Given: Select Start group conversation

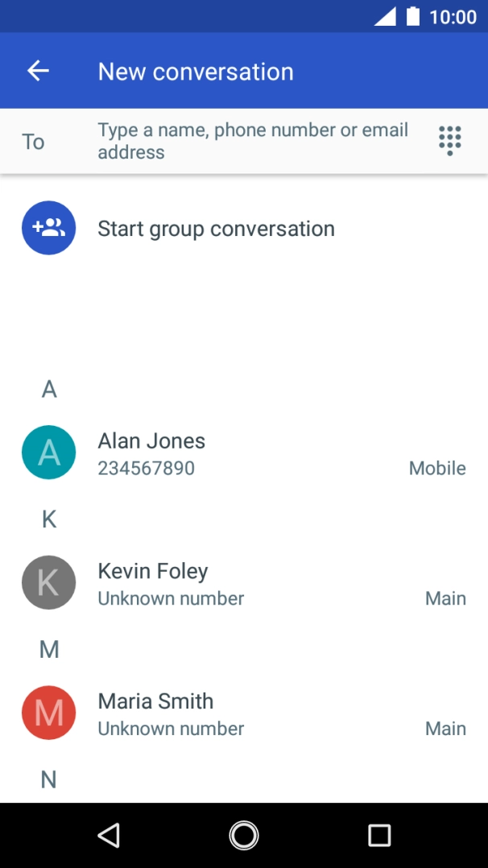Looking at the screenshot, I should point(216,229).
